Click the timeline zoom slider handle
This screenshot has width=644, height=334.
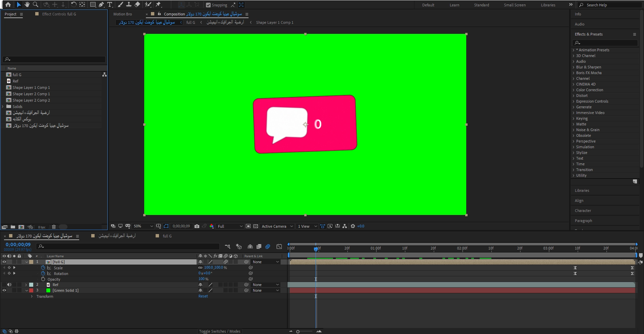(298, 332)
